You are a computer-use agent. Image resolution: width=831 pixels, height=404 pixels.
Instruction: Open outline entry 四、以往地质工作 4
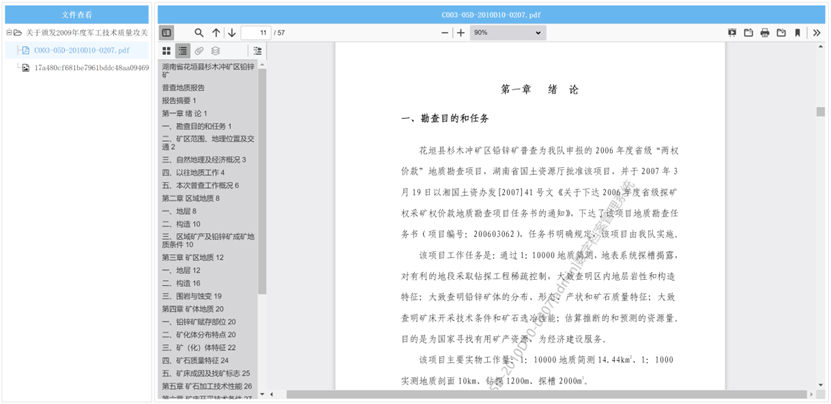pos(193,172)
